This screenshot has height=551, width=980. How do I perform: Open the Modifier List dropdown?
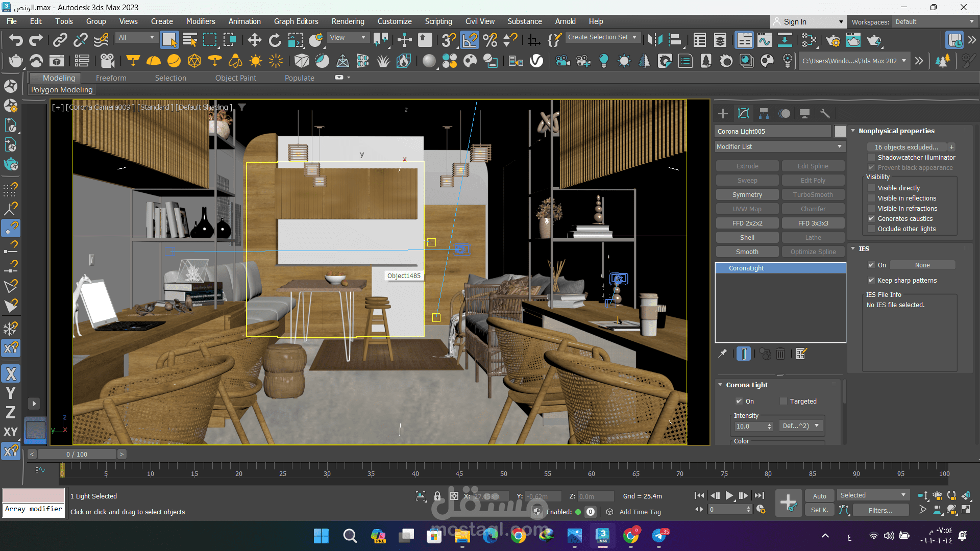point(779,146)
